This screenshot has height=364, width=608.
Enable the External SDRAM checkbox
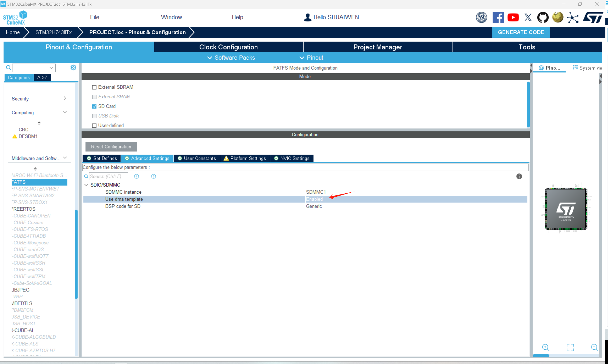point(94,87)
